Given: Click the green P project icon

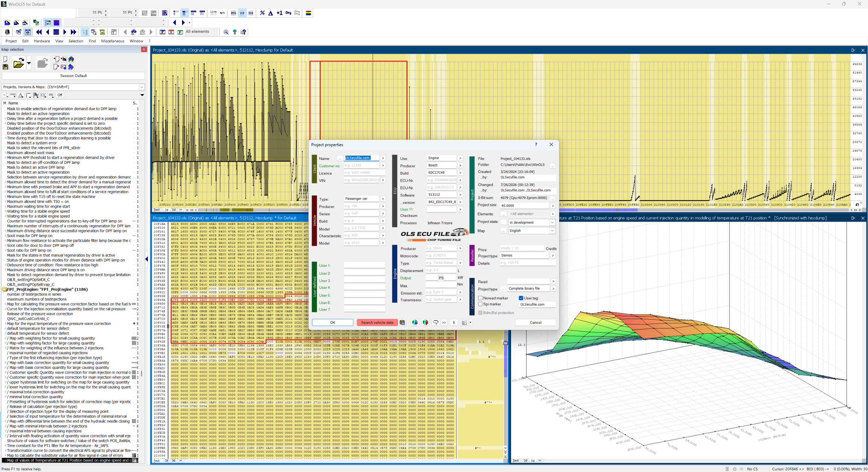Looking at the screenshot, I should 180,32.
